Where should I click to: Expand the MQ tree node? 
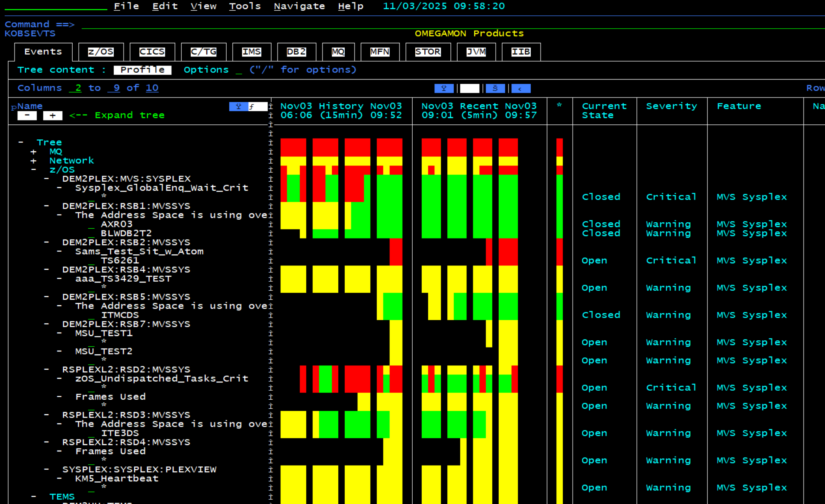[x=33, y=152]
